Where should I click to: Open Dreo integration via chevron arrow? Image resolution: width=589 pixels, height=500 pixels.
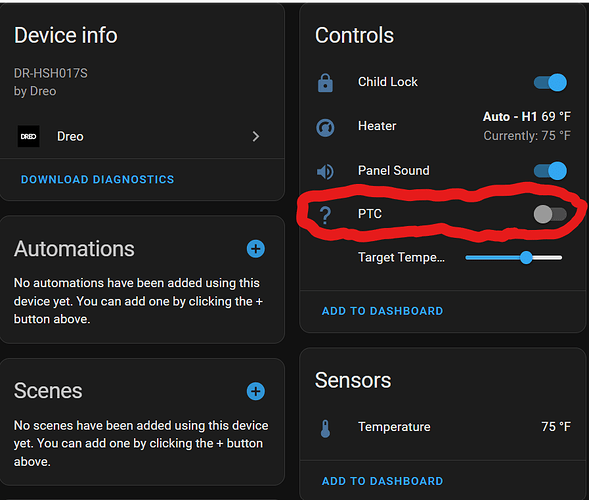[256, 136]
